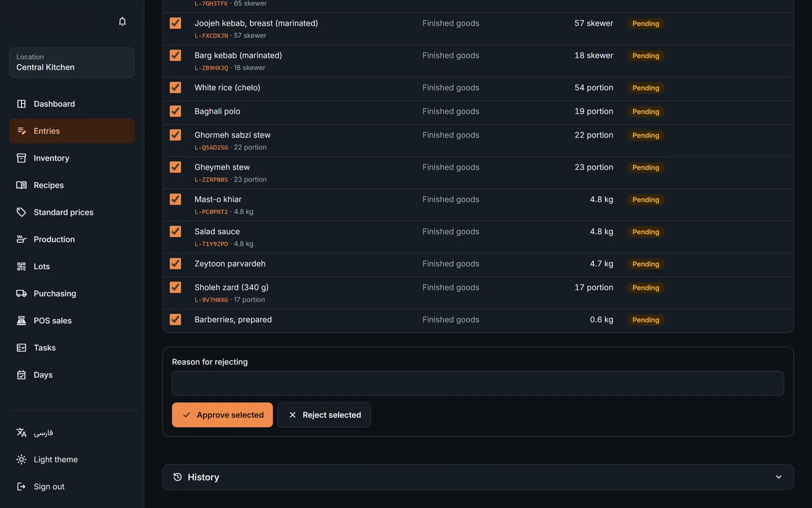Click the History clock icon

pos(177,477)
